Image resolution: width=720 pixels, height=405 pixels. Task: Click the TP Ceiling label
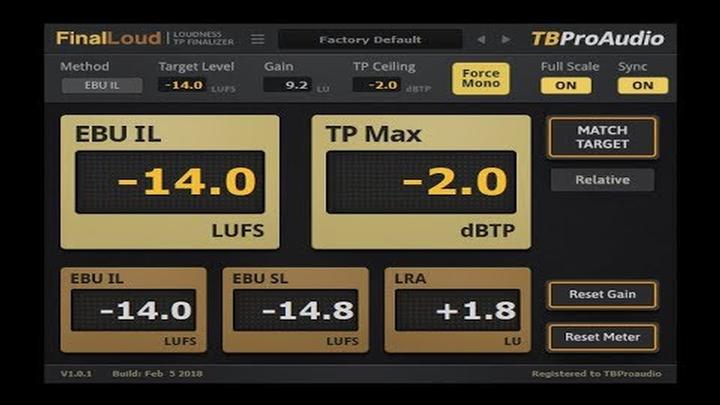(x=384, y=67)
